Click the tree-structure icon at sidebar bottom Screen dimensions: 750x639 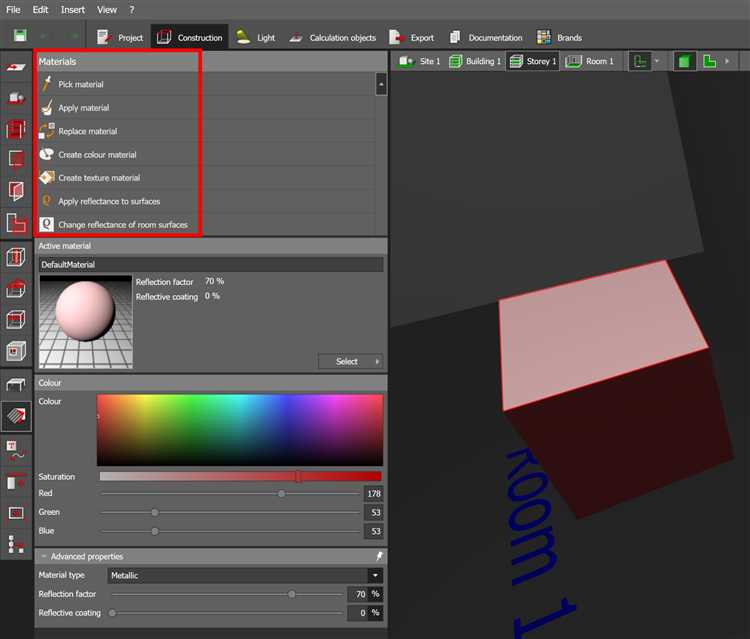point(16,544)
